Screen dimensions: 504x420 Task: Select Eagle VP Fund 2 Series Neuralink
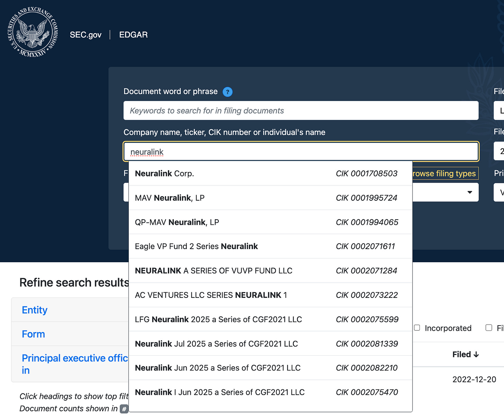point(270,246)
